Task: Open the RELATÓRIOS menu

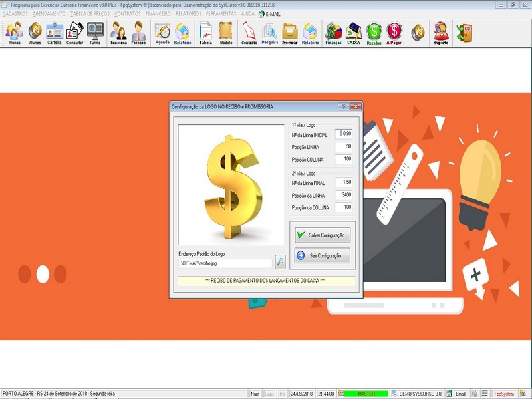Action: [188, 14]
